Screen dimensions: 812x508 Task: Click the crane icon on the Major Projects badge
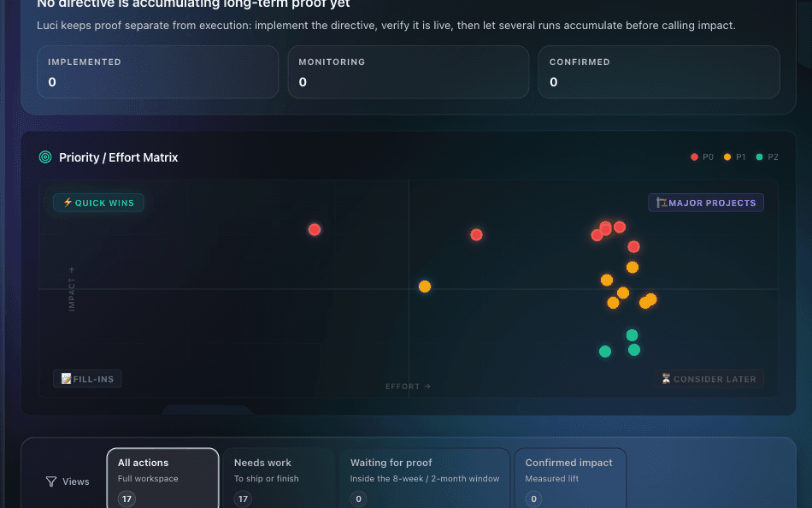pos(662,202)
